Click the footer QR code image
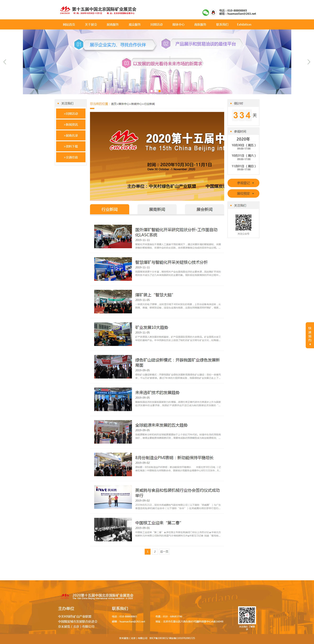The image size is (314, 644). (x=246, y=615)
